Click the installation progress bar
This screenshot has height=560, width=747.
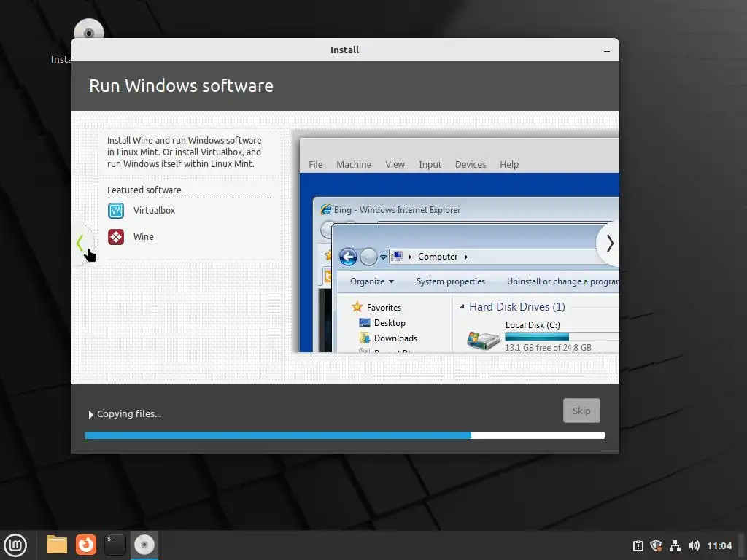[x=345, y=435]
